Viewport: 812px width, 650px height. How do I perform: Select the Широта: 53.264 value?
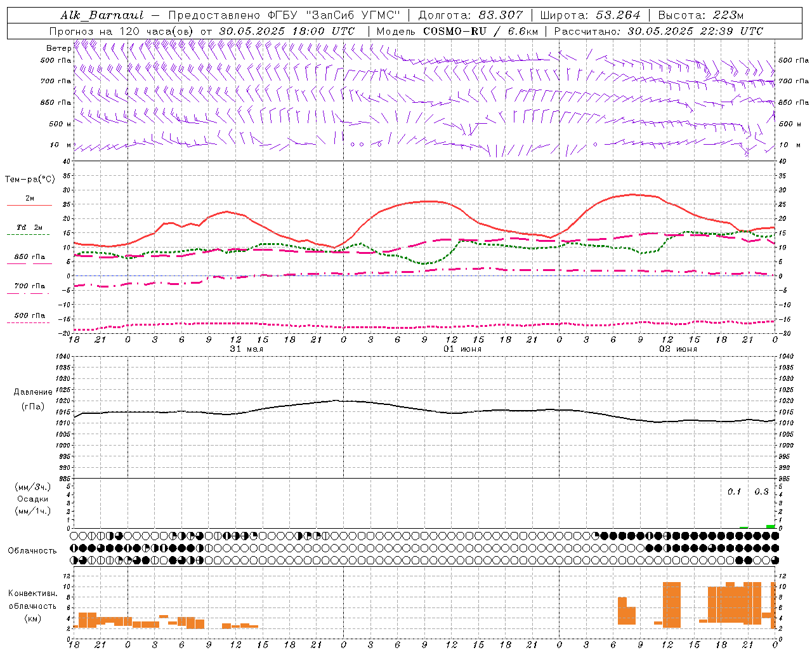tap(591, 15)
